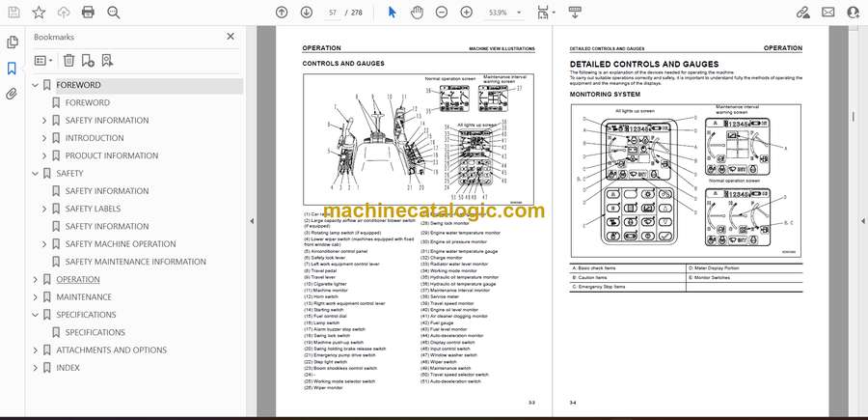Go to the previous page with the up arrow
The height and width of the screenshot is (420, 868).
(282, 13)
